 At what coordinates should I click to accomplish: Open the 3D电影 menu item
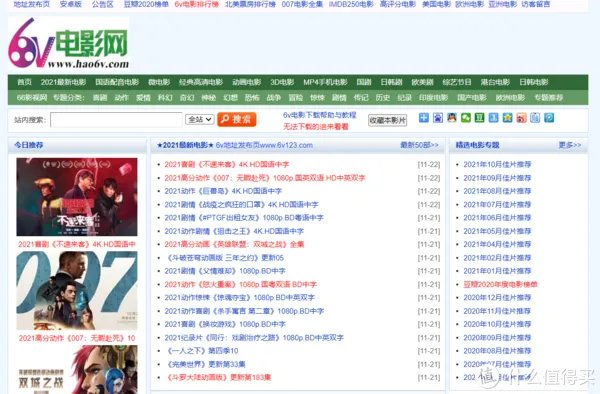point(282,82)
